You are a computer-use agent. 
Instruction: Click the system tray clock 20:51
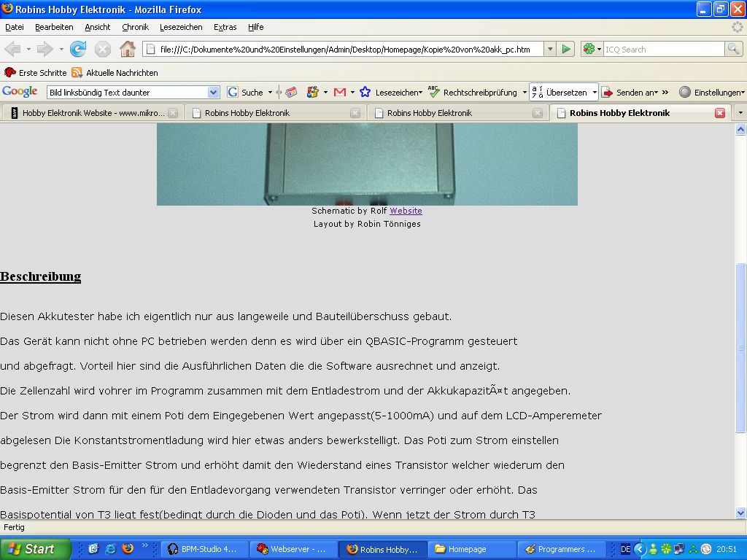click(x=727, y=549)
